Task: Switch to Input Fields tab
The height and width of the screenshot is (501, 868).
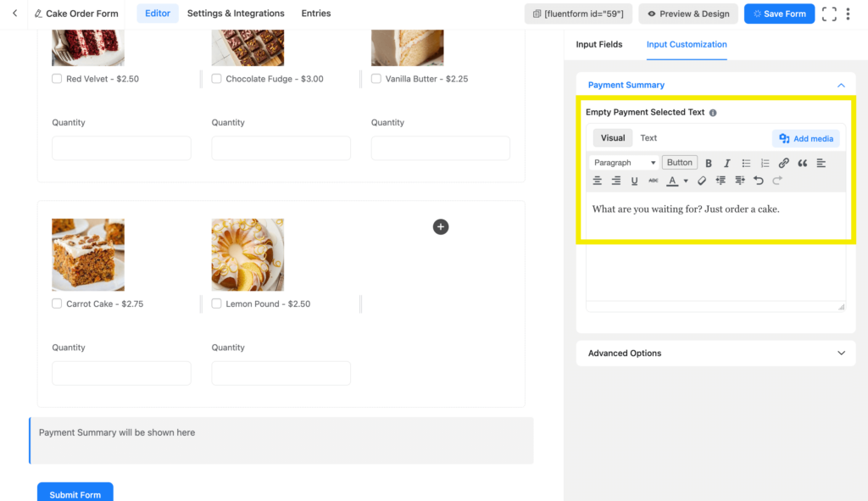Action: 599,44
